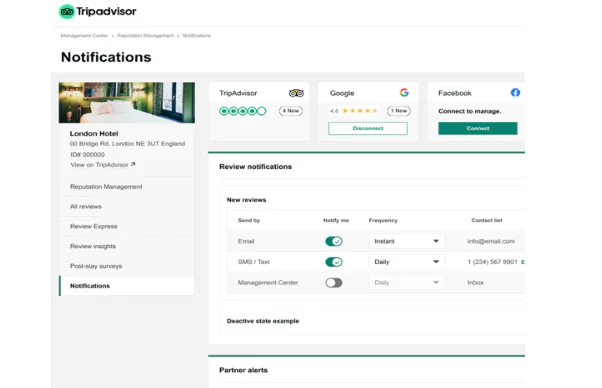The image size is (602, 388).
Task: Open the SMS / Text frequency dropdown
Action: [x=407, y=262]
